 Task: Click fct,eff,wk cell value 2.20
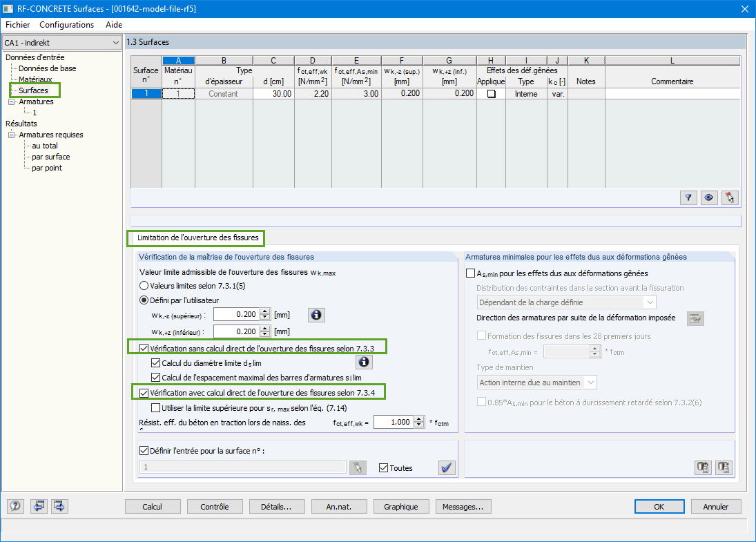coord(313,94)
